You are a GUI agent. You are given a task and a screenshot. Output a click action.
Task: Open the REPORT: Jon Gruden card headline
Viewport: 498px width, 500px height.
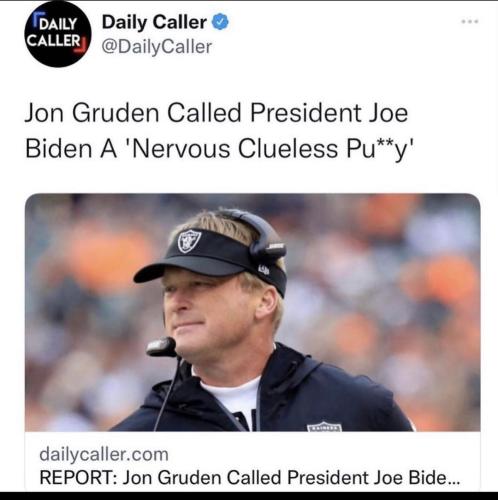(249, 477)
